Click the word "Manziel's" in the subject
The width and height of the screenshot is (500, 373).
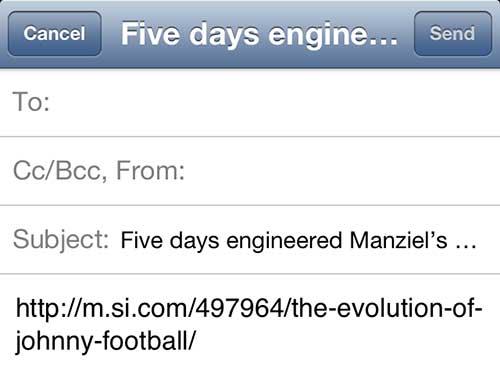click(x=398, y=240)
